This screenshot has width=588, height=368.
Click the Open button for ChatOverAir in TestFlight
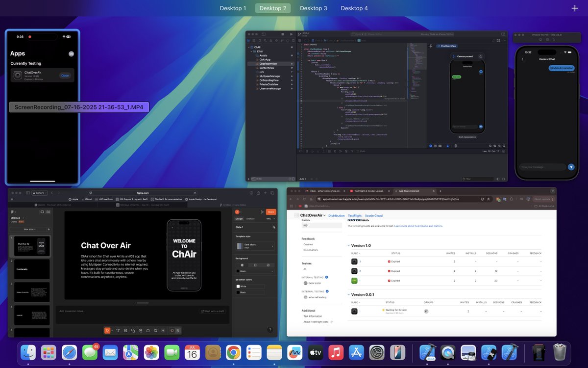[65, 76]
